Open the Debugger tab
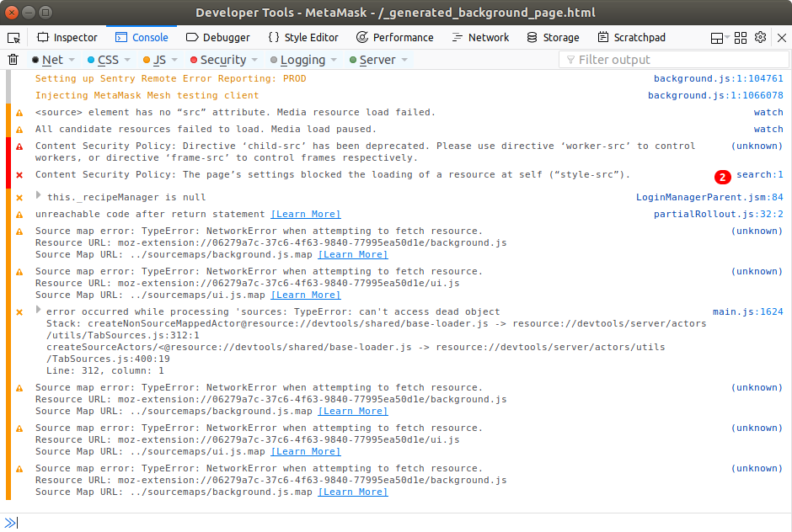The height and width of the screenshot is (532, 792). point(217,38)
